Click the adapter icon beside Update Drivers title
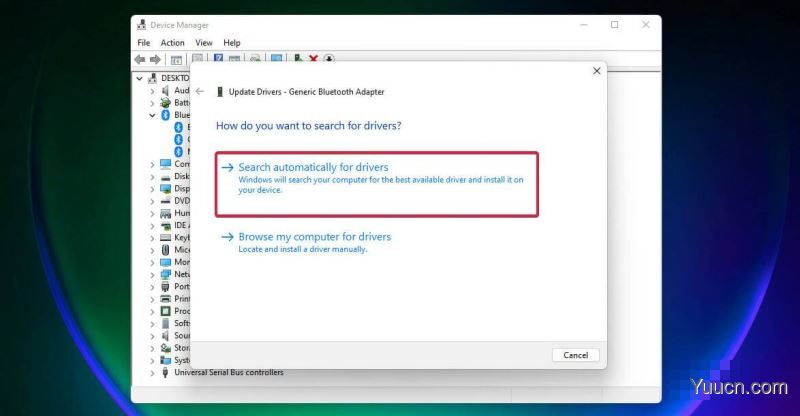Image resolution: width=800 pixels, height=416 pixels. (220, 92)
